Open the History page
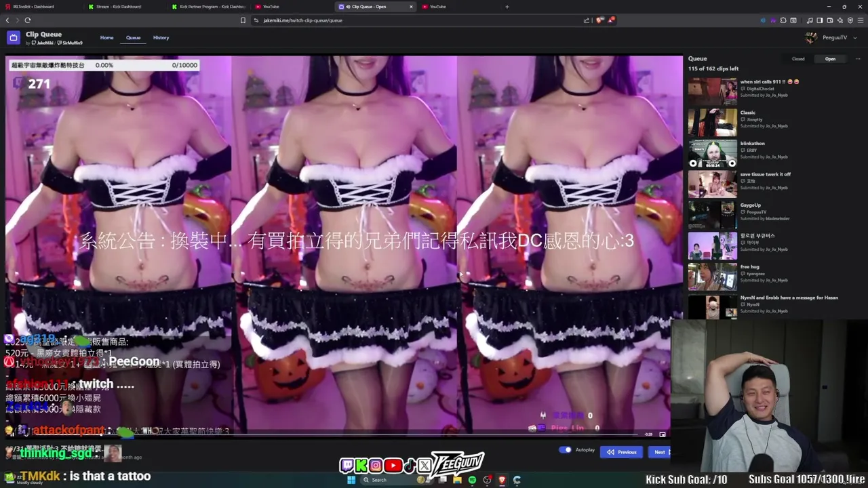This screenshot has width=868, height=488. (x=161, y=38)
